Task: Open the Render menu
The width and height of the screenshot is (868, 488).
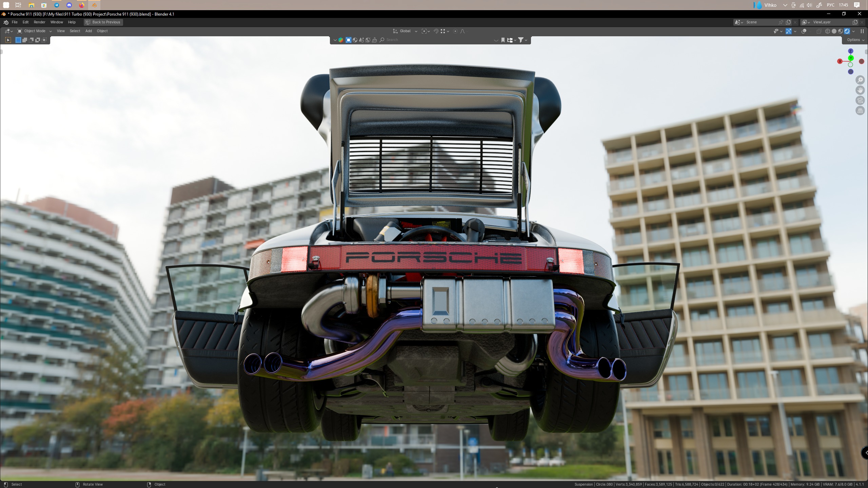Action: pos(39,22)
